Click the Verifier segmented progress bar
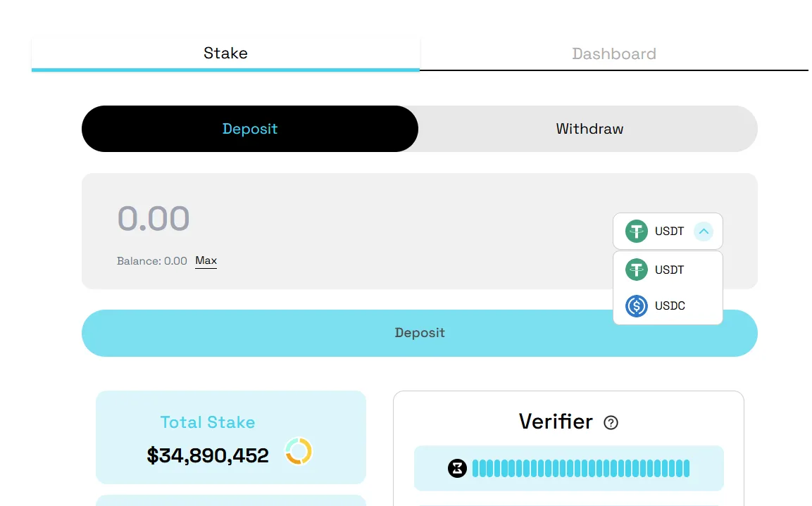This screenshot has width=812, height=506. tap(580, 468)
